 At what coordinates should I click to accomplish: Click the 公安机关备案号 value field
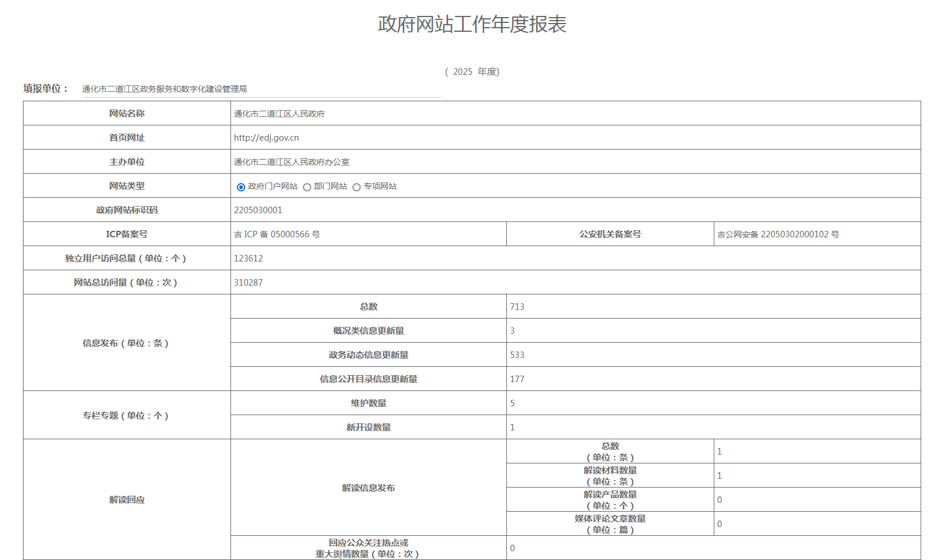click(778, 234)
